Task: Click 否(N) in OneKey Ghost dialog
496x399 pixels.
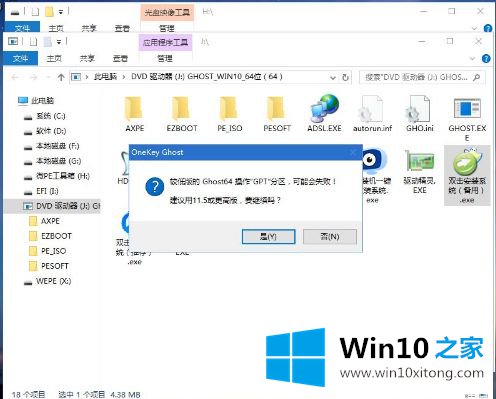Action: pyautogui.click(x=330, y=237)
